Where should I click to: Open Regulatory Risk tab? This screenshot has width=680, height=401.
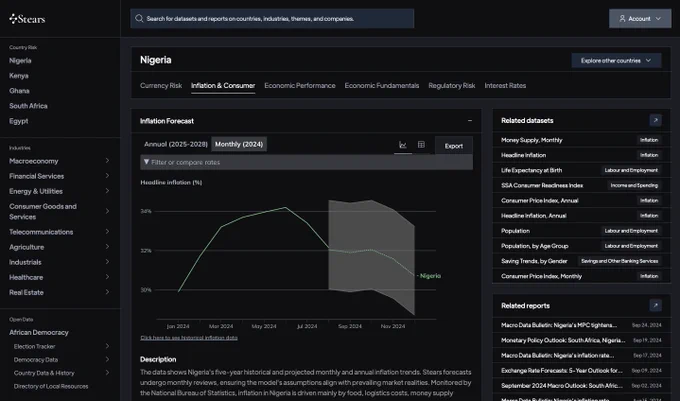(x=451, y=85)
